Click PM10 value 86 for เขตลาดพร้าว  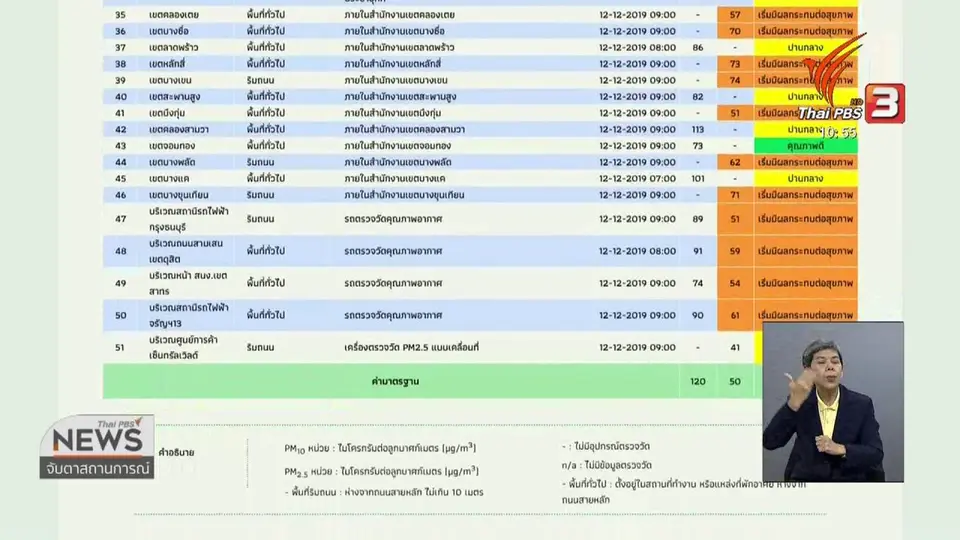(697, 48)
